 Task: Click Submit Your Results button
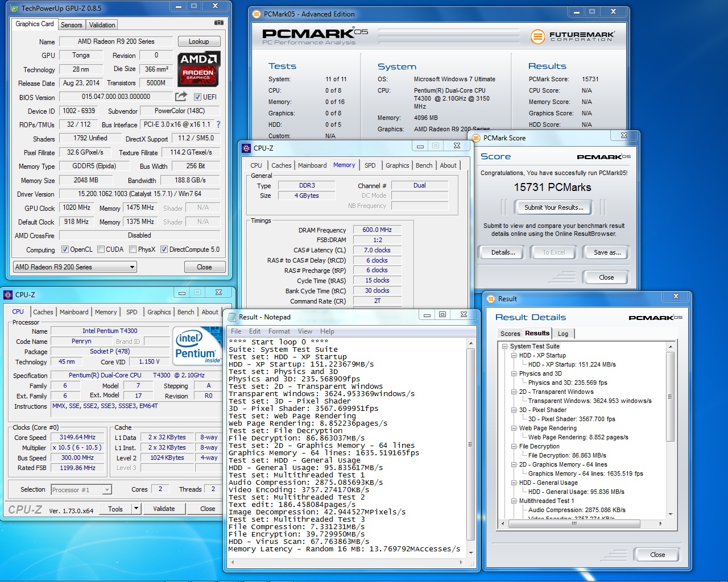pos(554,207)
